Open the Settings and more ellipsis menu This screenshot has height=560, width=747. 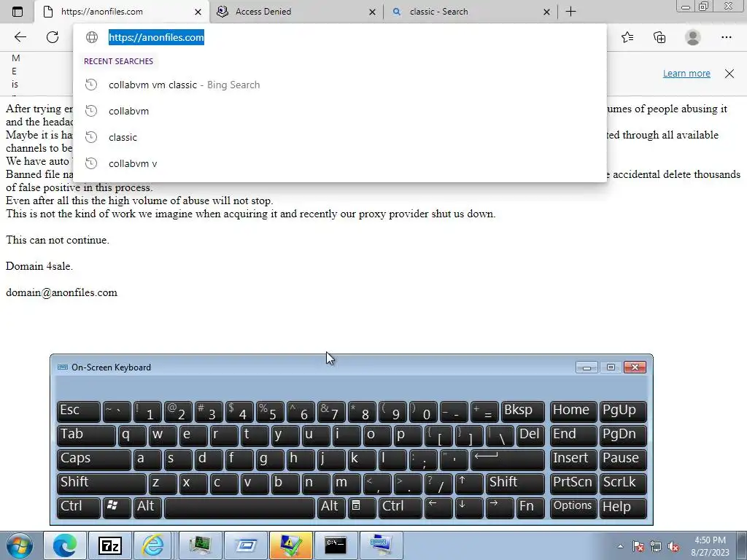pos(726,37)
